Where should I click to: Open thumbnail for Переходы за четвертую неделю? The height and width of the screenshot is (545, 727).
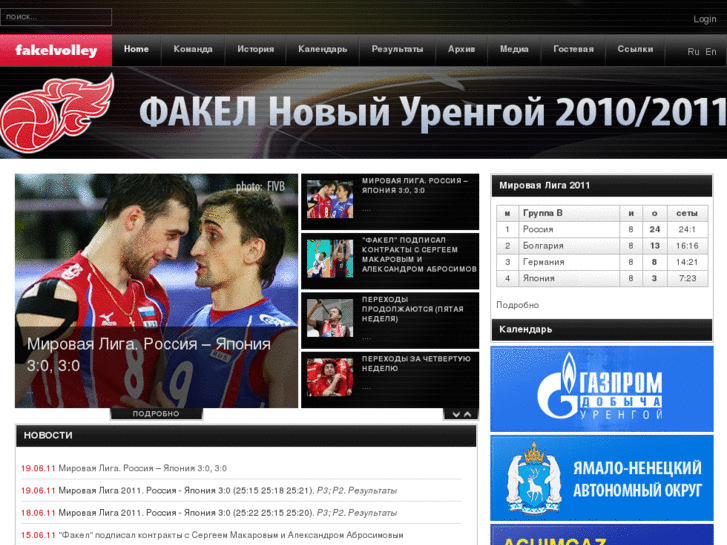click(330, 378)
